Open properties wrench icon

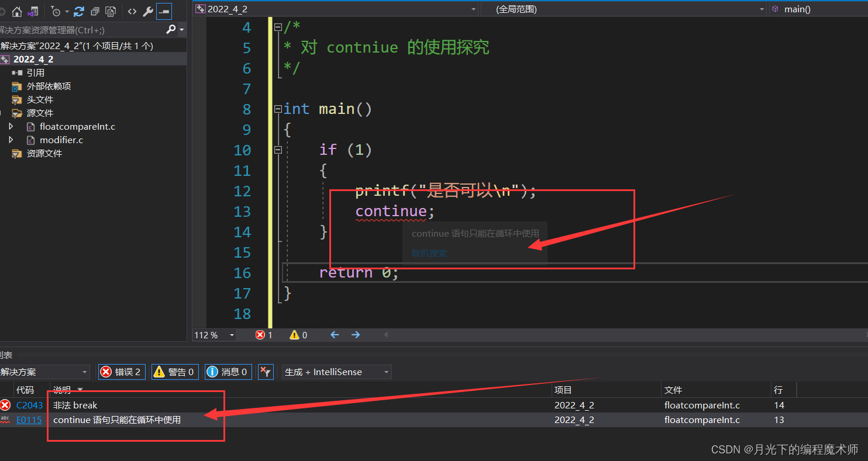[x=148, y=11]
